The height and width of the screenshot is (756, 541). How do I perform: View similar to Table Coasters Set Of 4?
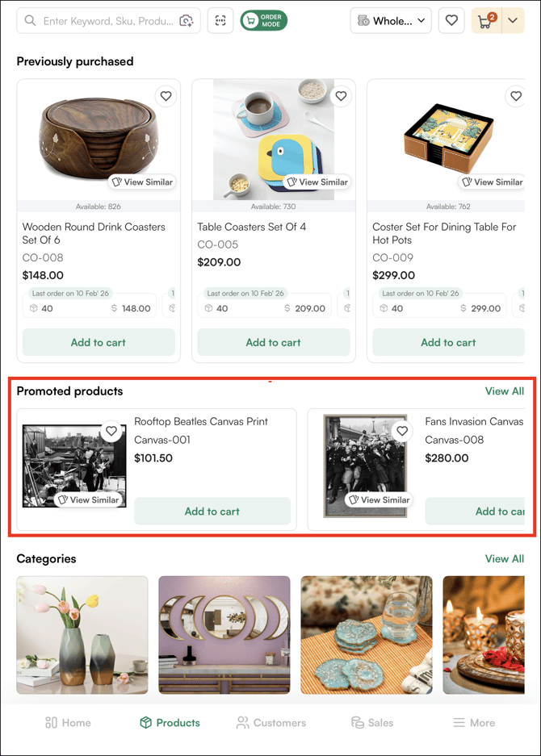click(x=317, y=182)
